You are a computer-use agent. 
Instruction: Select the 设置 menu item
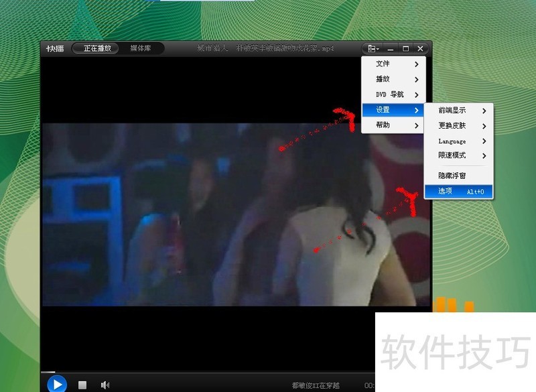pos(393,110)
